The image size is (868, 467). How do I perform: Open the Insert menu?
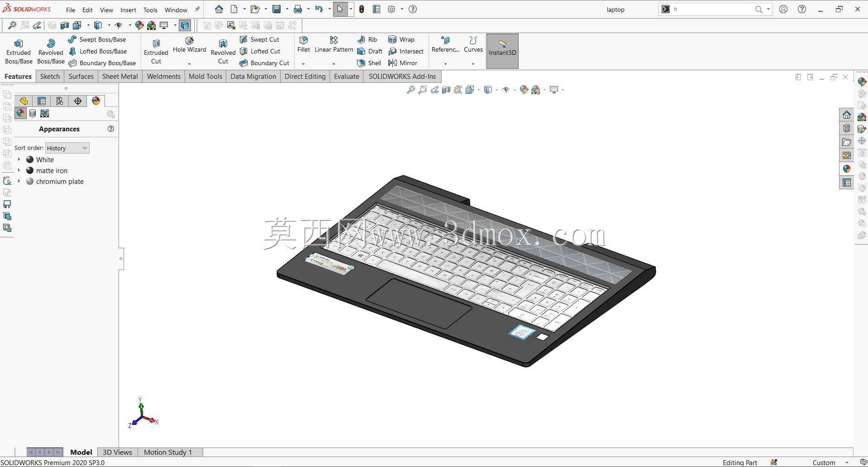[128, 10]
